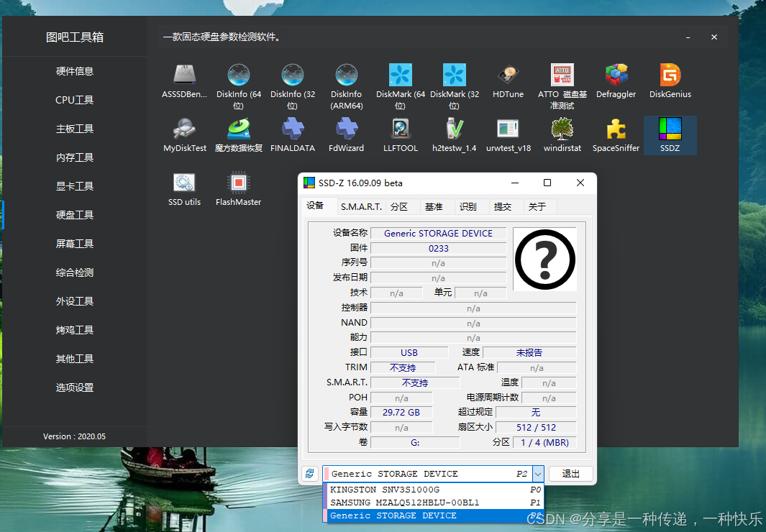Launch FlashMaster chip icon
This screenshot has width=766, height=532.
(238, 183)
